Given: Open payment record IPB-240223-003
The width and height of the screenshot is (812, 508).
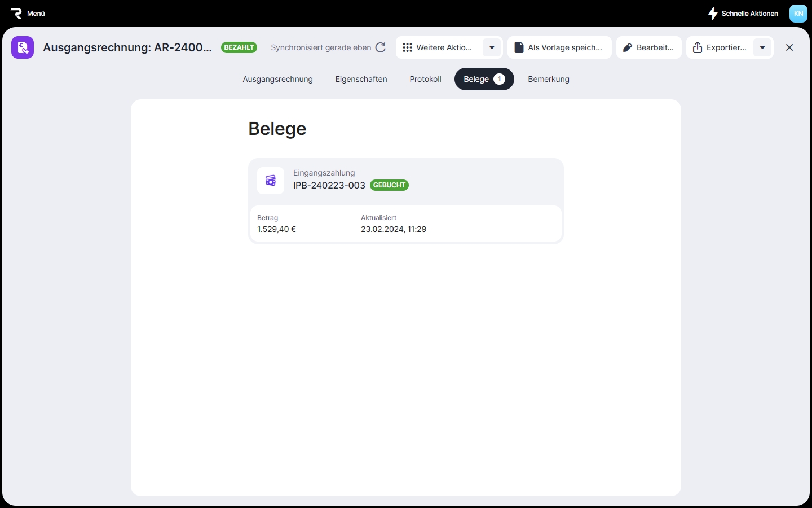Looking at the screenshot, I should [329, 185].
